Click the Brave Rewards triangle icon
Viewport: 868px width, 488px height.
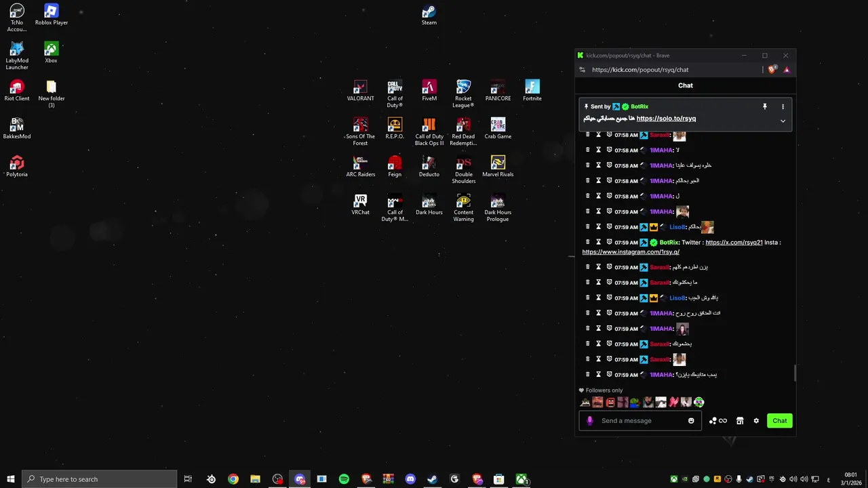point(787,70)
